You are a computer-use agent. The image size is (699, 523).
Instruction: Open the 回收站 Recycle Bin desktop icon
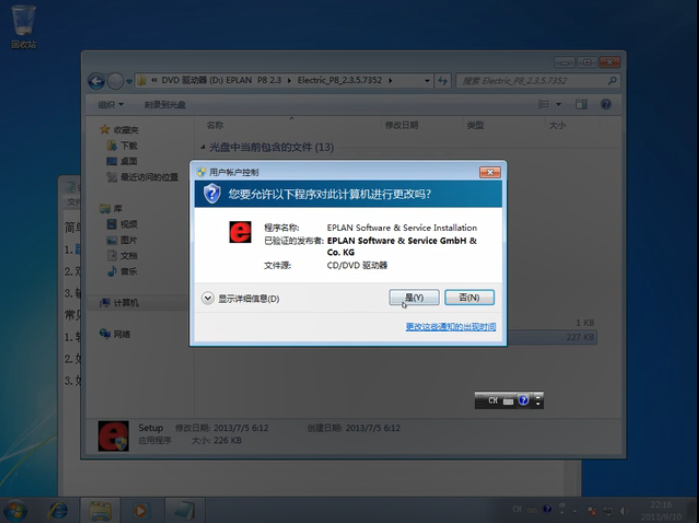coord(23,26)
